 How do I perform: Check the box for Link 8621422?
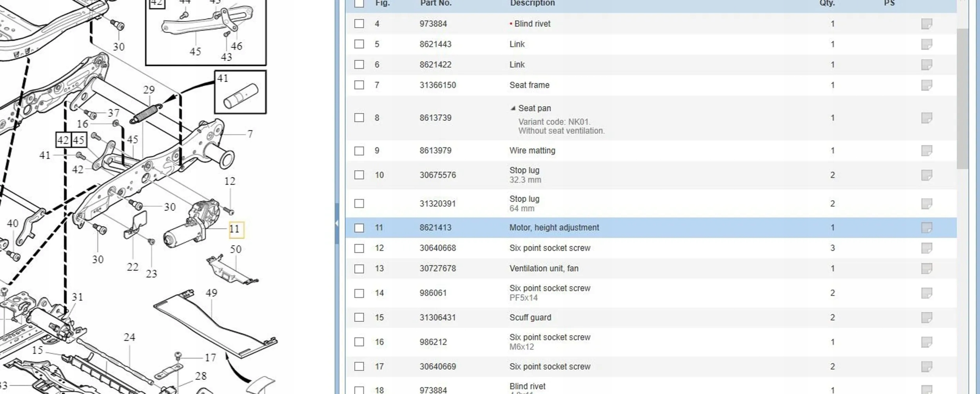point(359,64)
